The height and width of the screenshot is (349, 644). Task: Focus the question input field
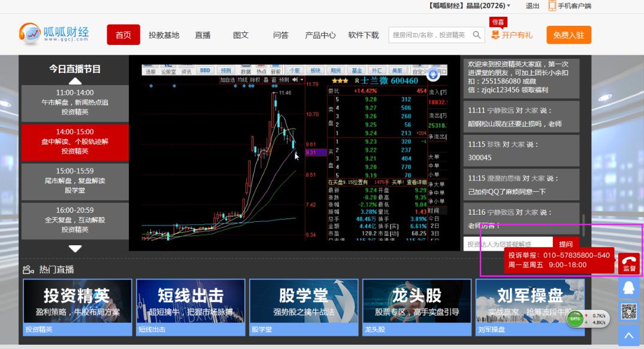coord(508,244)
